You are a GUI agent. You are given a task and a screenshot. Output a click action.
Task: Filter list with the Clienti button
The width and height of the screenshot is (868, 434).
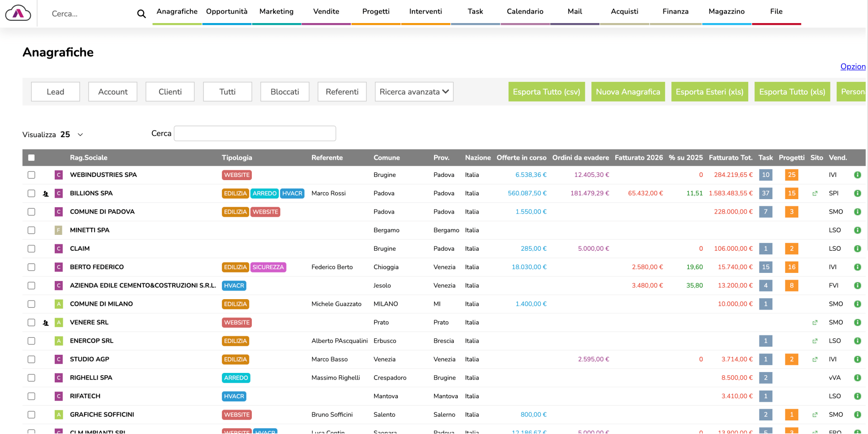(x=170, y=92)
